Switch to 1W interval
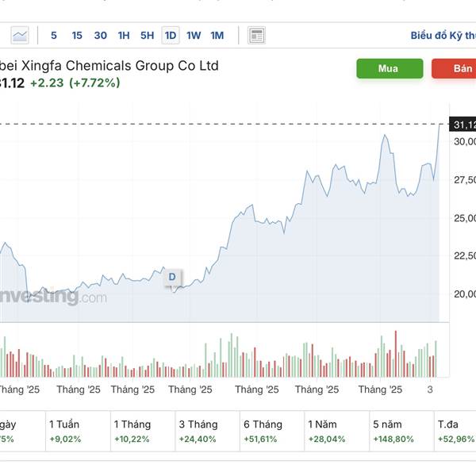 point(194,35)
